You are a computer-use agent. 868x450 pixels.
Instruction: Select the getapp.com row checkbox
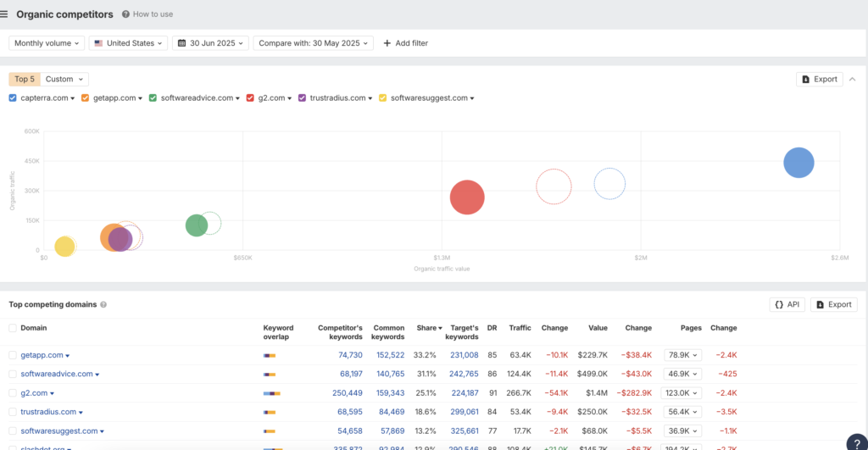click(13, 355)
